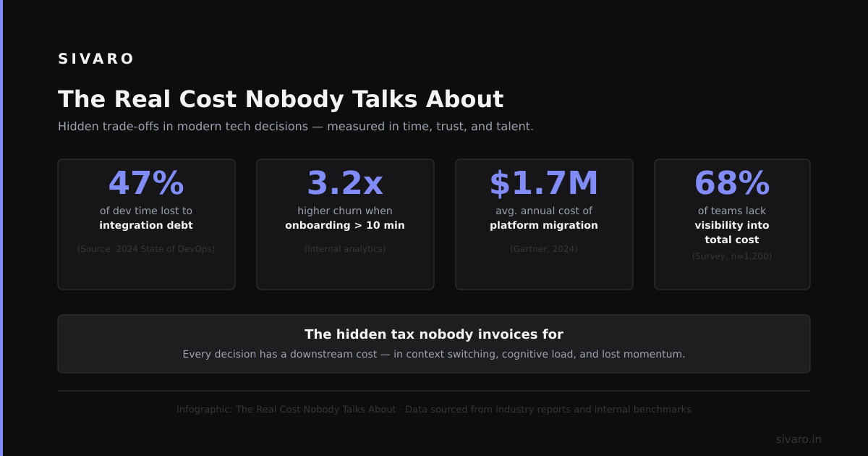Screen dimensions: 868x456
Task: Click the 2024 State of DevOps source
Action: (146, 249)
